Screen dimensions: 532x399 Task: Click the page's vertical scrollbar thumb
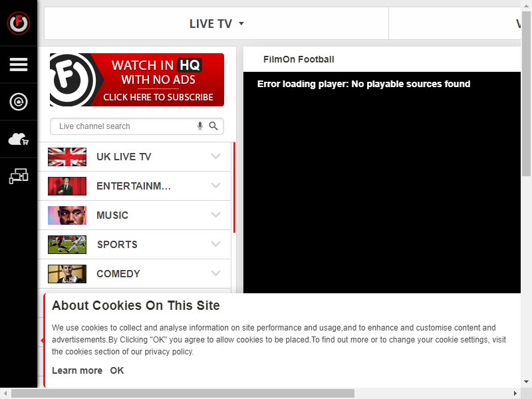click(x=526, y=93)
